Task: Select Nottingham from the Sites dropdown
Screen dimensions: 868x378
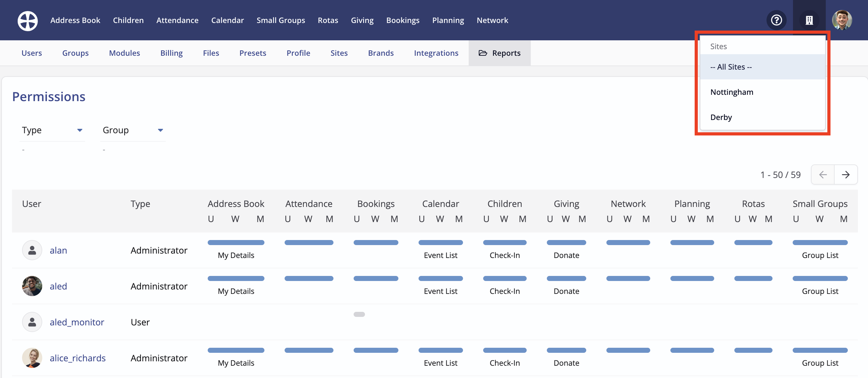Action: (732, 92)
